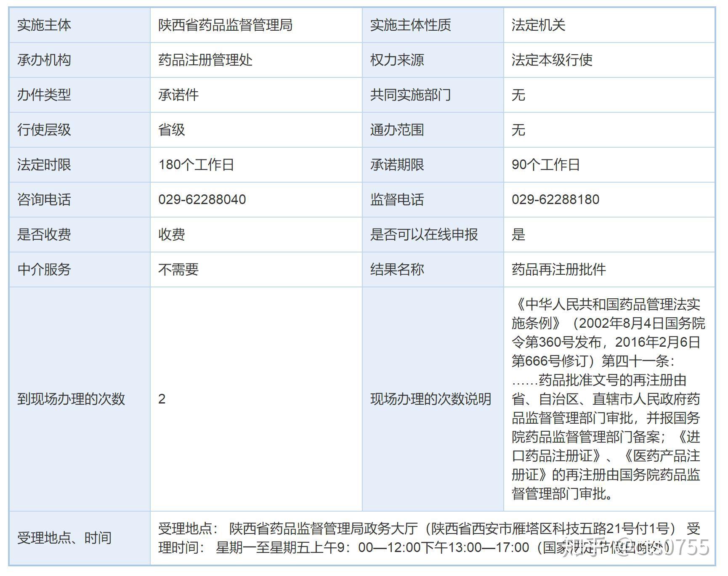Image resolution: width=728 pixels, height=576 pixels.
Task: Select the 法定机关 cell
Action: [x=538, y=25]
